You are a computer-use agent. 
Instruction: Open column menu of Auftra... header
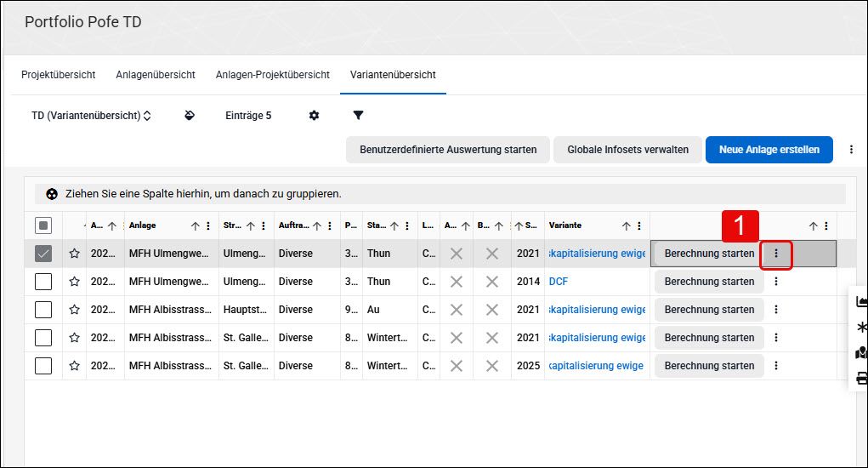330,226
